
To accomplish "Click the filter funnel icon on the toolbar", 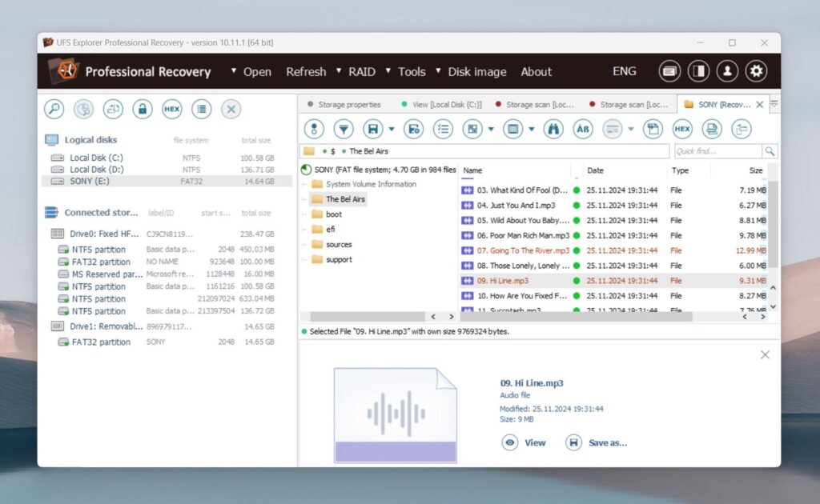I will click(343, 129).
